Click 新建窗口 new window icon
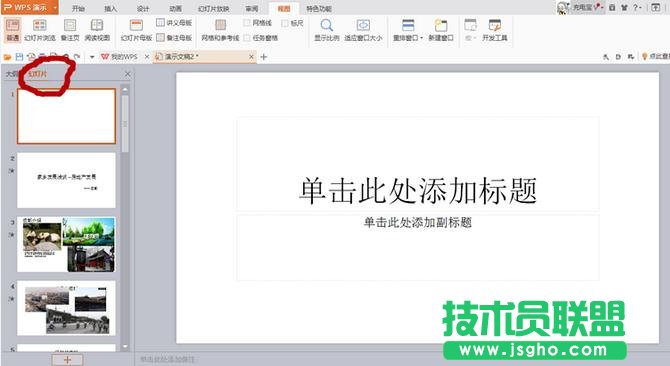Screen dimensions: 670x366 pyautogui.click(x=441, y=25)
